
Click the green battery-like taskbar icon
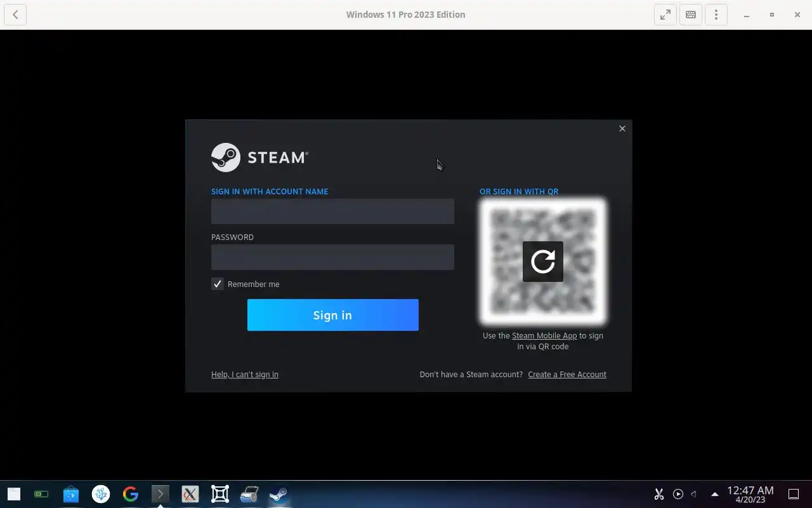tap(41, 494)
